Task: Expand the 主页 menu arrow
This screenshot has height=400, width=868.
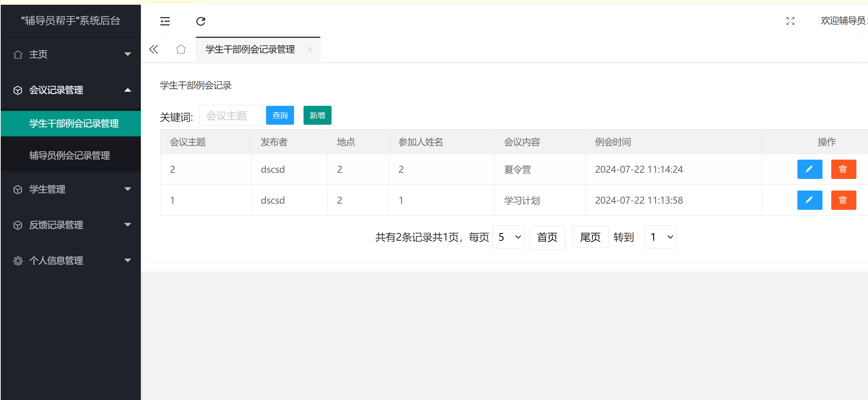Action: coord(128,54)
